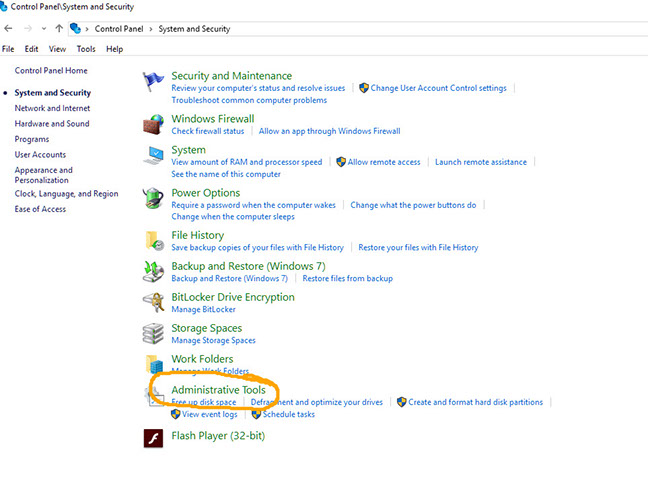Click the System computer monitor icon
Screen dimensions: 648x489
pos(153,156)
